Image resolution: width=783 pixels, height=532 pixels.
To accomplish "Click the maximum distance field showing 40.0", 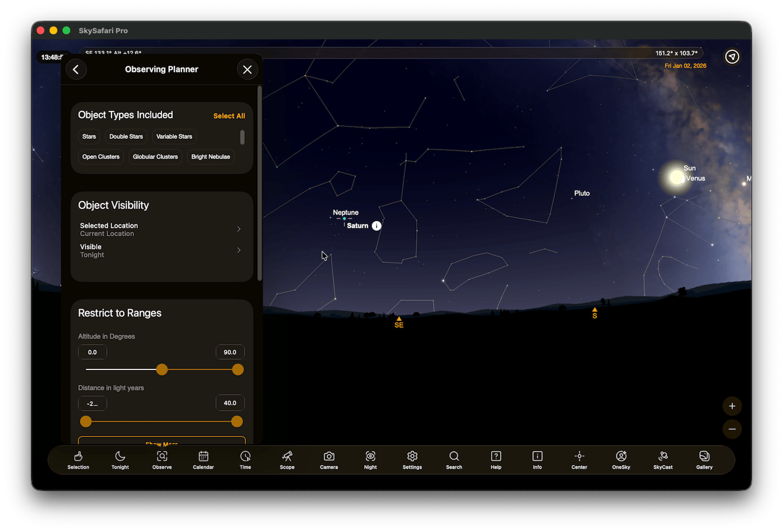I will click(230, 403).
